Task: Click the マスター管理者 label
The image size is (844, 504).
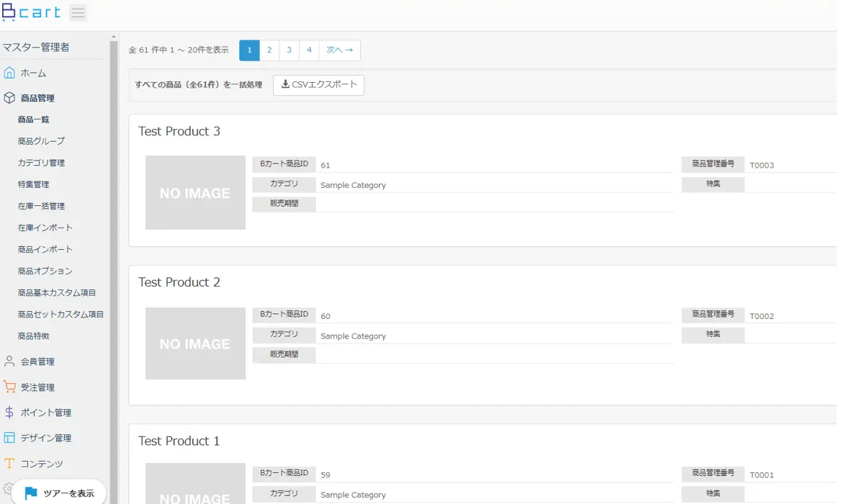Action: [36, 48]
